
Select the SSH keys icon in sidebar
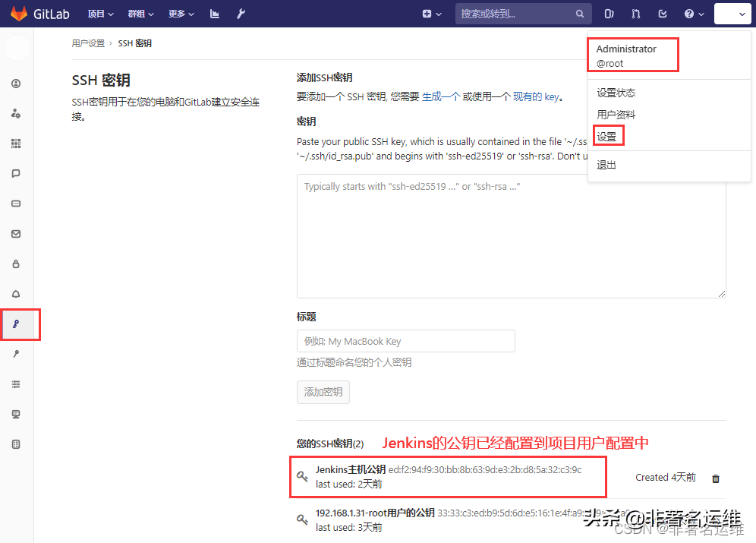16,324
